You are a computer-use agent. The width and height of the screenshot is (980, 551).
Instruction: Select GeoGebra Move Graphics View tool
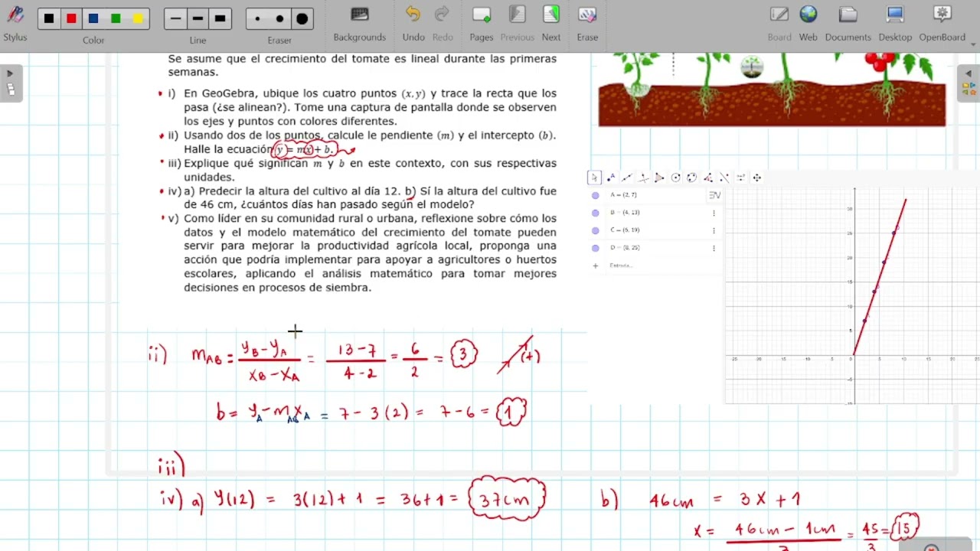pos(756,178)
